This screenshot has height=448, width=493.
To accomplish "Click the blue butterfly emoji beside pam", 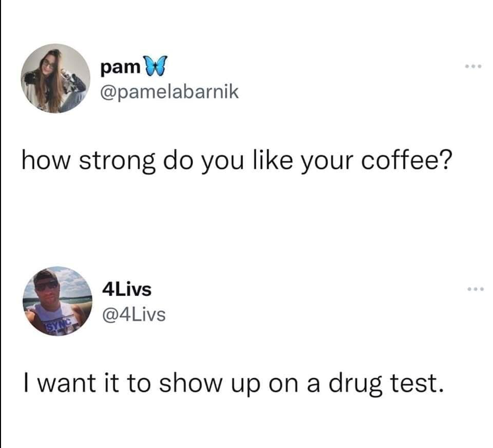I will click(x=155, y=65).
